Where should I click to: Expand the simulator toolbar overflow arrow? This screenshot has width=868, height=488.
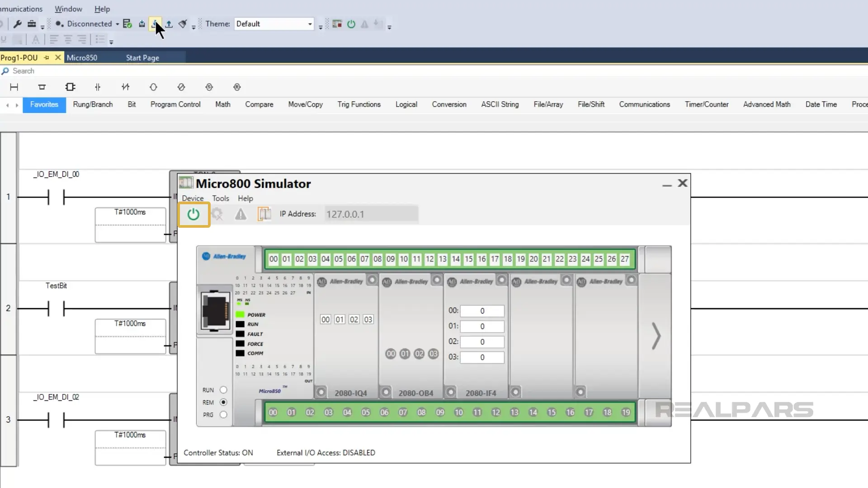pyautogui.click(x=389, y=27)
